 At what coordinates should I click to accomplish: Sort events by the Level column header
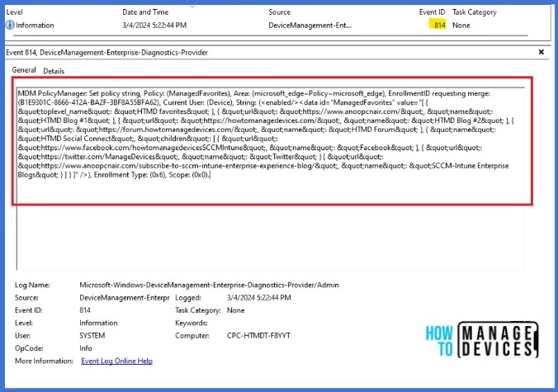tap(15, 12)
